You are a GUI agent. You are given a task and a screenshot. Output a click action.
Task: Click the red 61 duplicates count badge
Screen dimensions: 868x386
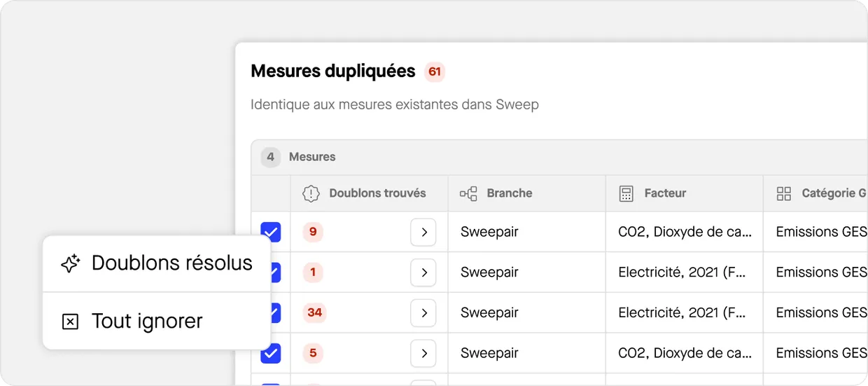(435, 71)
